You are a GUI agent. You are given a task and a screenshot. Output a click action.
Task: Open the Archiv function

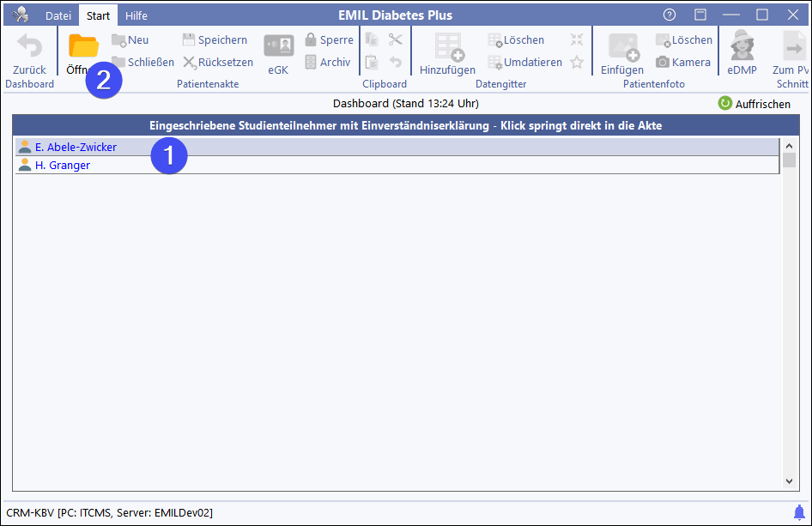[x=311, y=63]
